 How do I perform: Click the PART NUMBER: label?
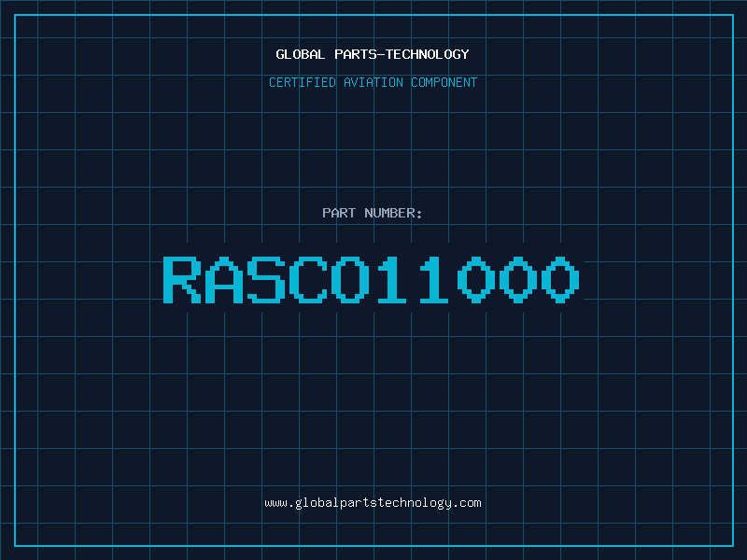pyautogui.click(x=373, y=213)
